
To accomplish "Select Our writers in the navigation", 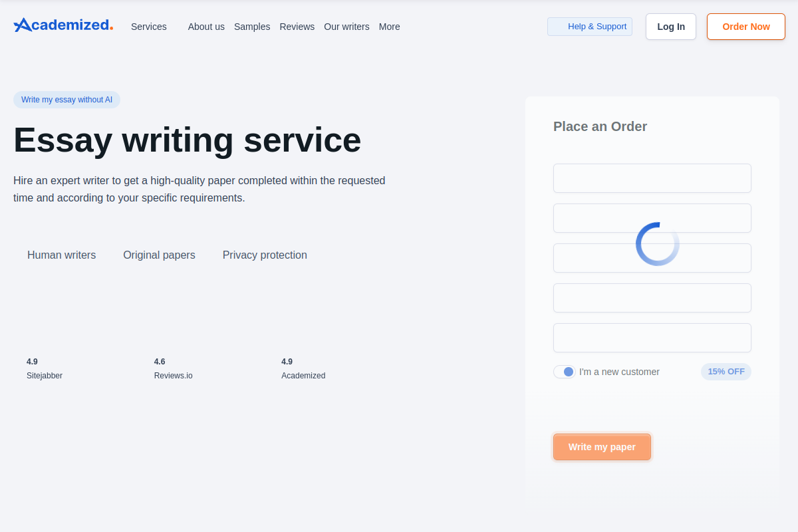I will [x=346, y=27].
